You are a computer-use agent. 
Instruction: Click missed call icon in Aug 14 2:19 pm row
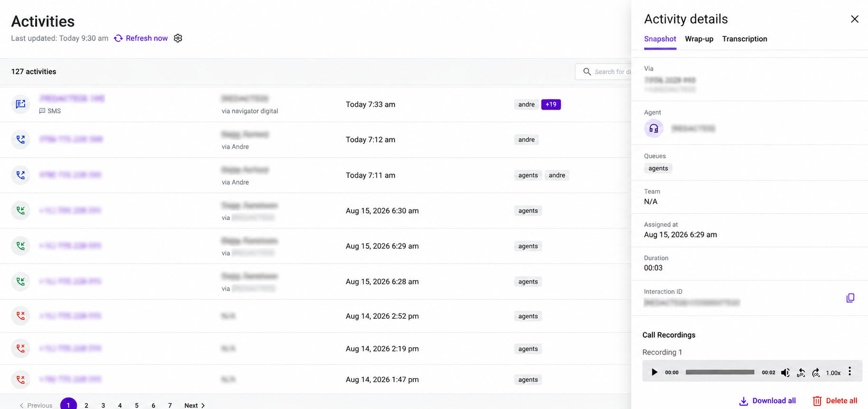pyautogui.click(x=20, y=349)
